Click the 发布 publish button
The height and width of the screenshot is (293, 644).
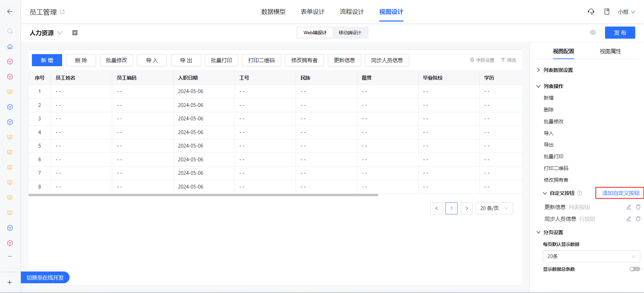click(x=620, y=33)
